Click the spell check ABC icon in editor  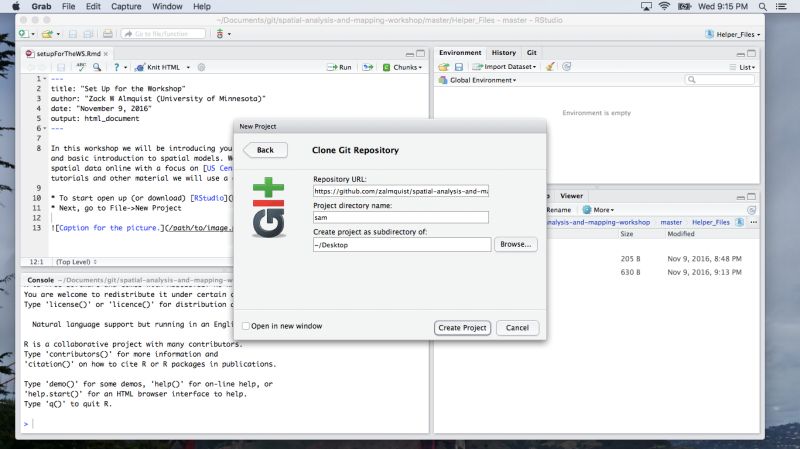click(81, 67)
